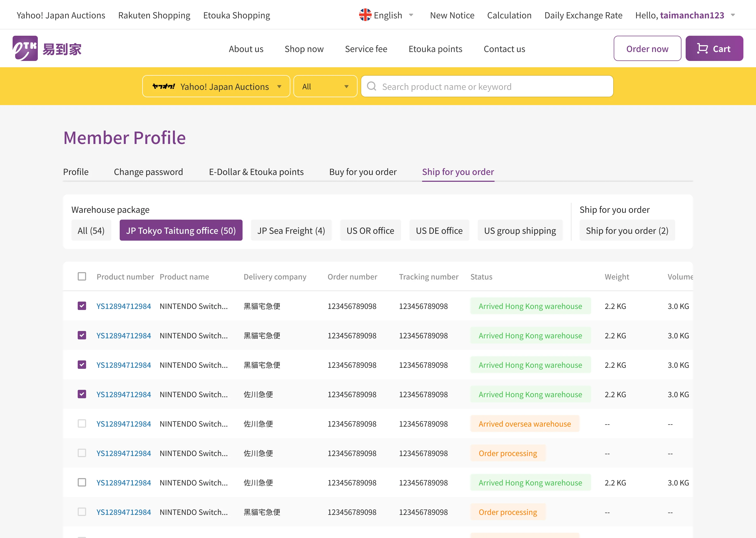The image size is (756, 538).
Task: Click the UK flag language icon
Action: [x=365, y=15]
